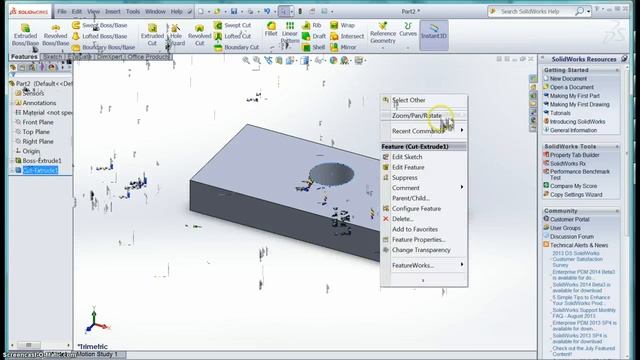Open the Curves tool
Image resolution: width=640 pixels, height=360 pixels.
[x=408, y=30]
